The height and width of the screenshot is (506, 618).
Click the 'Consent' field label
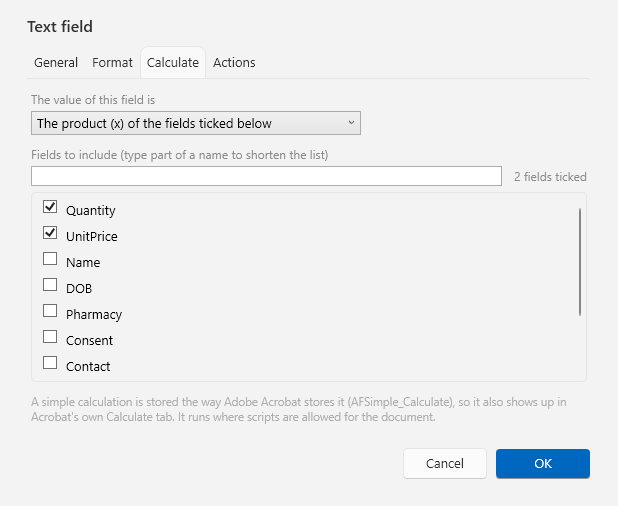point(89,340)
